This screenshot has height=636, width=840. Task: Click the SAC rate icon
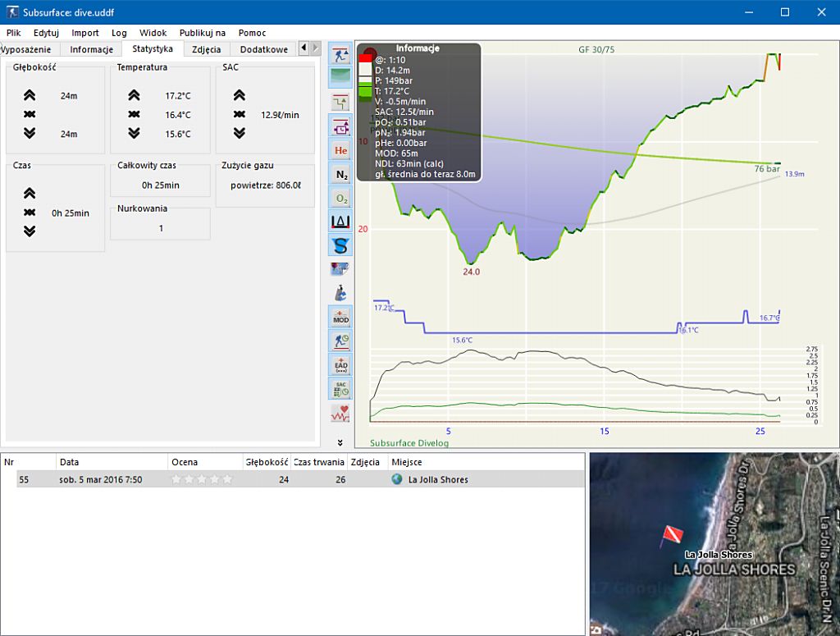click(340, 388)
